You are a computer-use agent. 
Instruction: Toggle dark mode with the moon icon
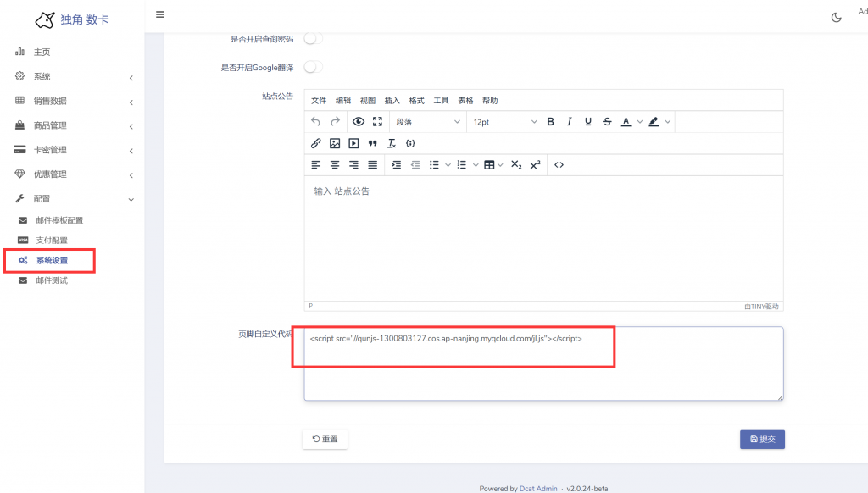(836, 17)
